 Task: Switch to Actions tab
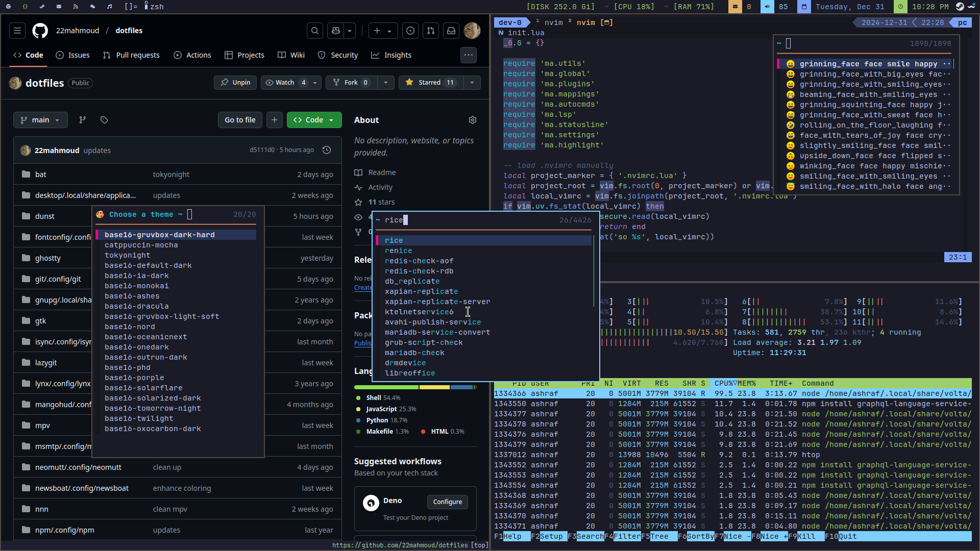(192, 55)
